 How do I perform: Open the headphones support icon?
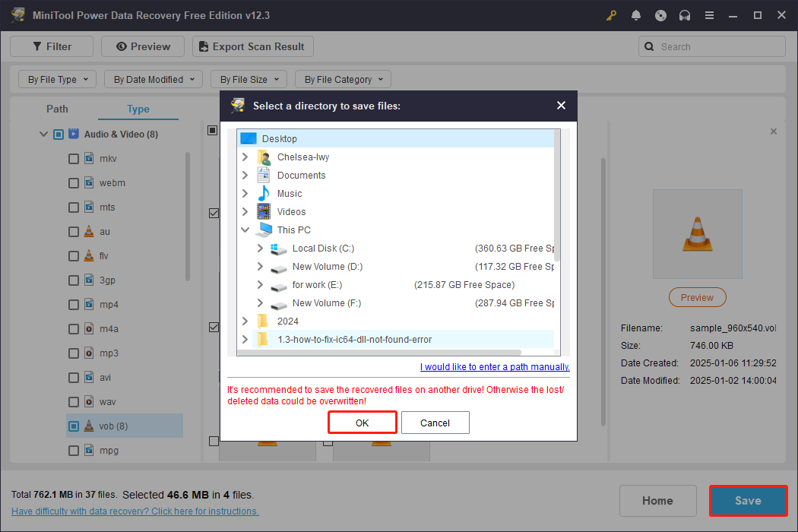[685, 15]
